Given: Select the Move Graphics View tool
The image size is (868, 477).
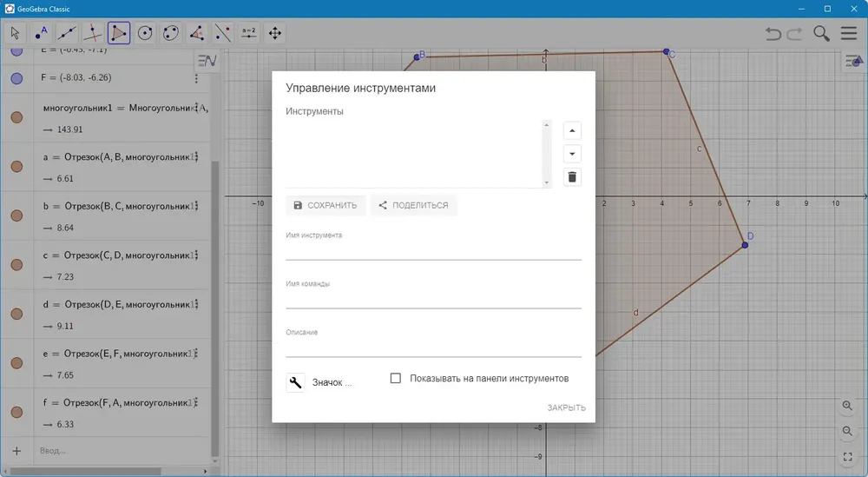Looking at the screenshot, I should coord(275,33).
